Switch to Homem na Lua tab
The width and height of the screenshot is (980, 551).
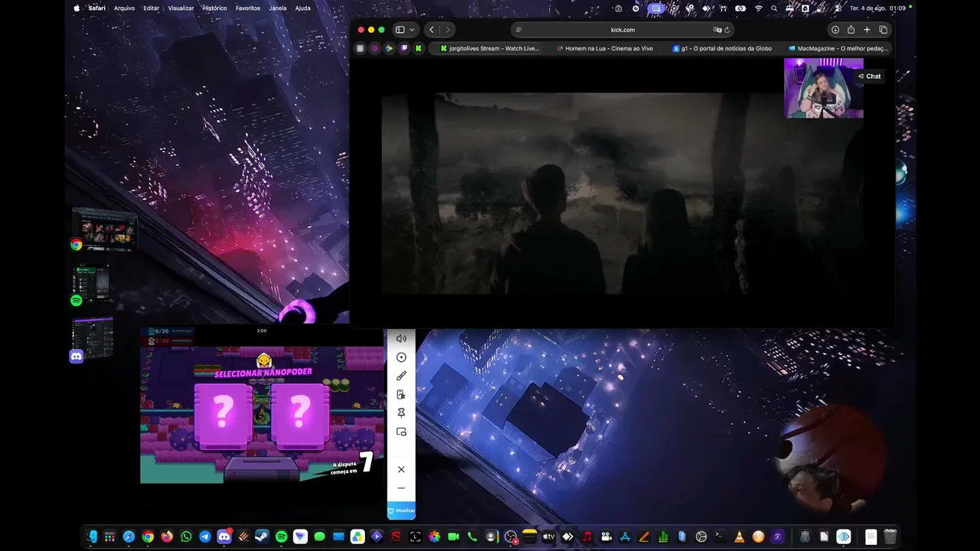[x=605, y=48]
